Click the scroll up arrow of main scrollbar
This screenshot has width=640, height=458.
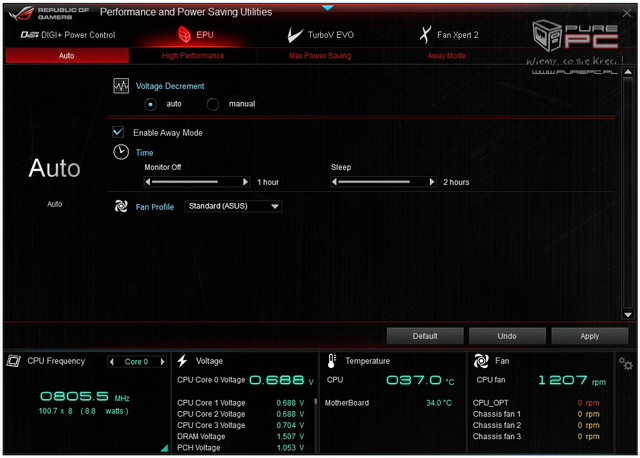click(x=628, y=72)
